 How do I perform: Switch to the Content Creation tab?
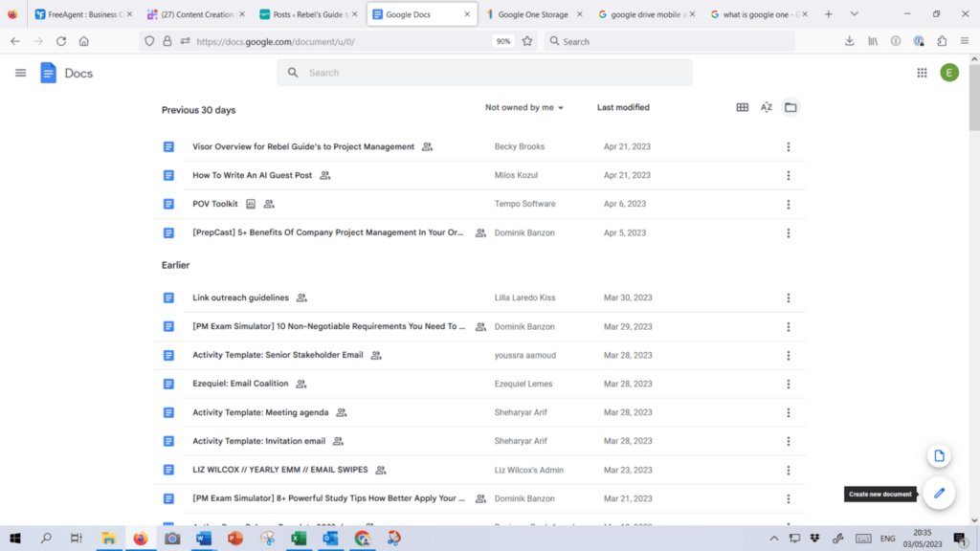[x=195, y=13]
